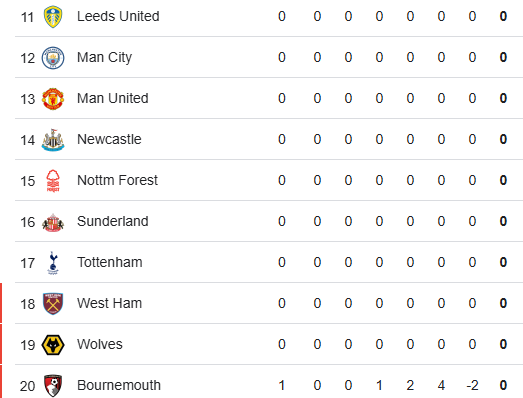Click the West Ham club crest
Image resolution: width=523 pixels, height=398 pixels.
(53, 304)
